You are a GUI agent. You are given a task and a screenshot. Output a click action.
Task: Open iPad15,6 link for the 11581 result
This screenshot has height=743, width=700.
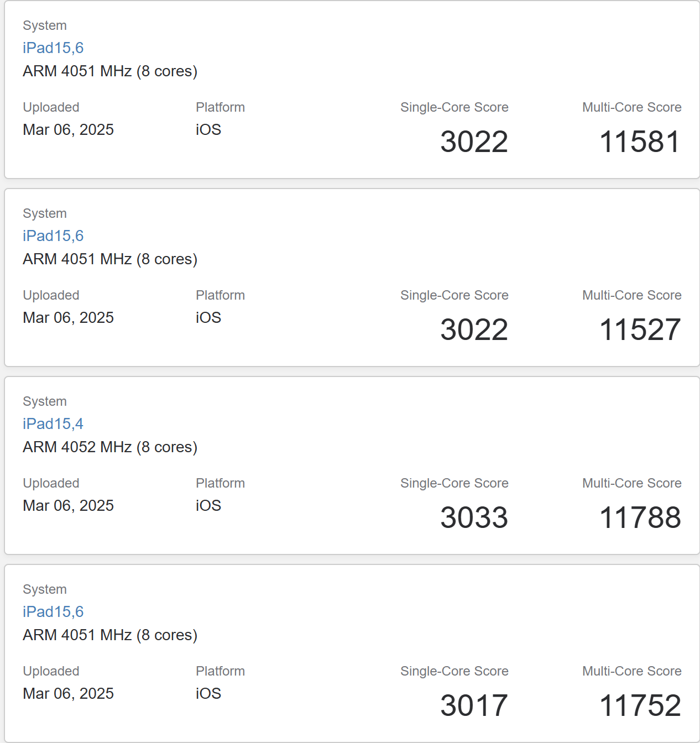coord(53,48)
